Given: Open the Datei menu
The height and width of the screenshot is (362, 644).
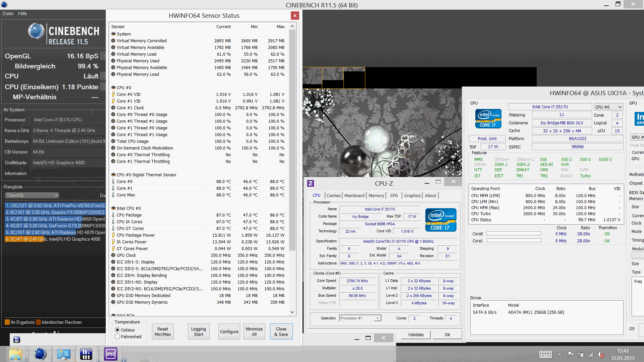Looking at the screenshot, I should (x=8, y=13).
